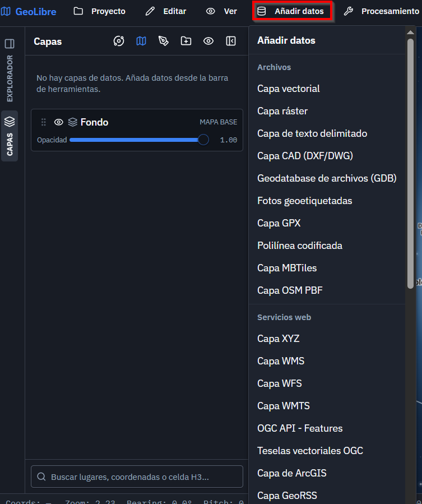Click the sidebar panel toggle icon above Explorador
Viewport: 422px width, 504px height.
pos(10,43)
